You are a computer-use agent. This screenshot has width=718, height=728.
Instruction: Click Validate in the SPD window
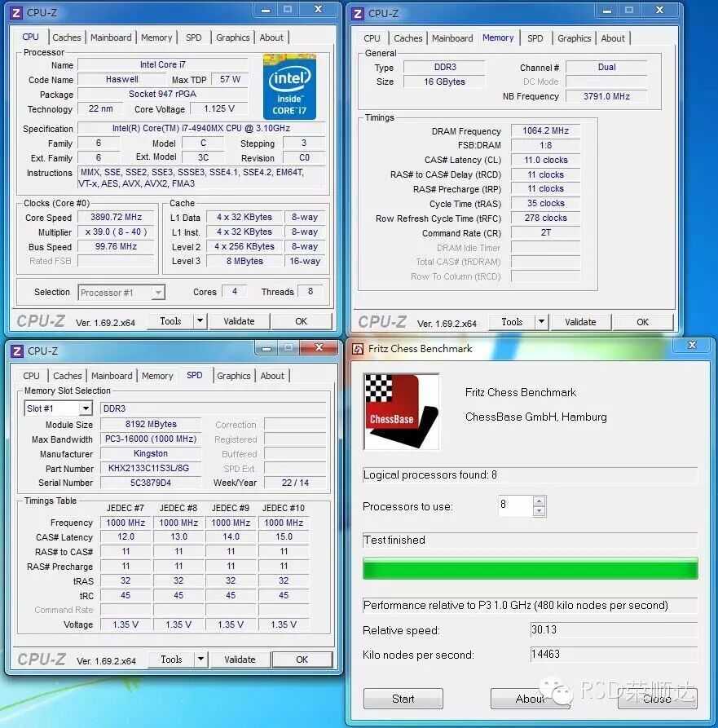(x=240, y=660)
